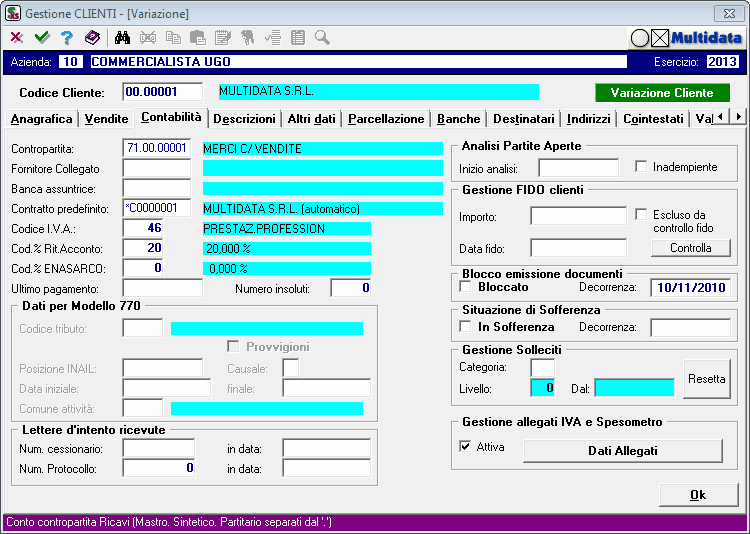Click the Controlla button
The height and width of the screenshot is (534, 750).
(691, 248)
